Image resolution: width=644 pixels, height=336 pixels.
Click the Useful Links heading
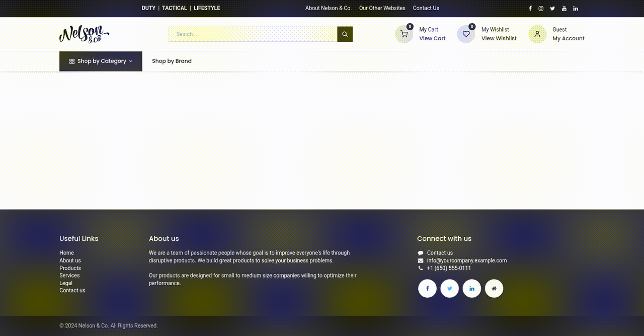(x=79, y=239)
